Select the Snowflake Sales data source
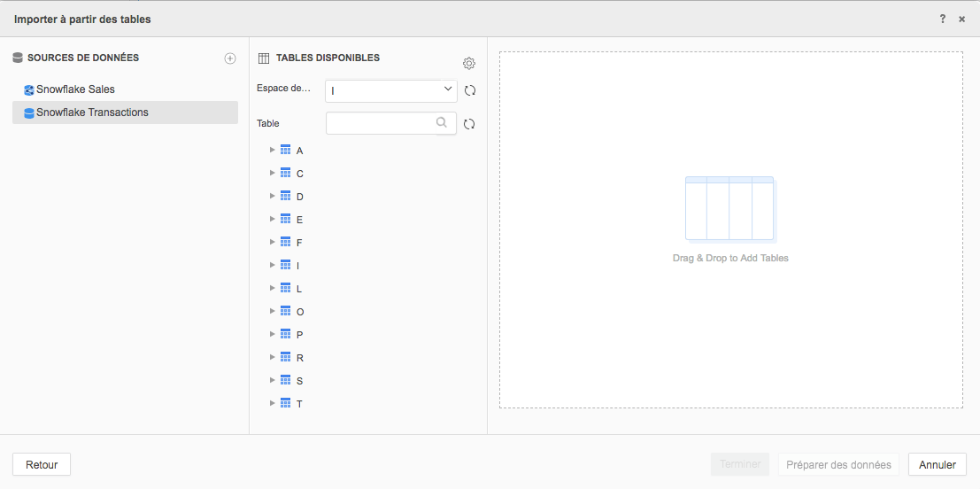980x489 pixels. 75,89
